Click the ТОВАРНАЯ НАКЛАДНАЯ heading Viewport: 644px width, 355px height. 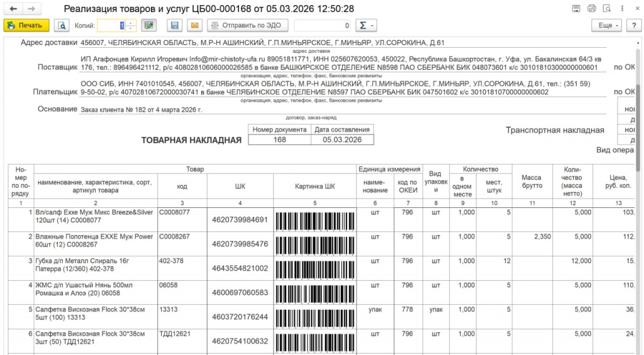coord(191,140)
